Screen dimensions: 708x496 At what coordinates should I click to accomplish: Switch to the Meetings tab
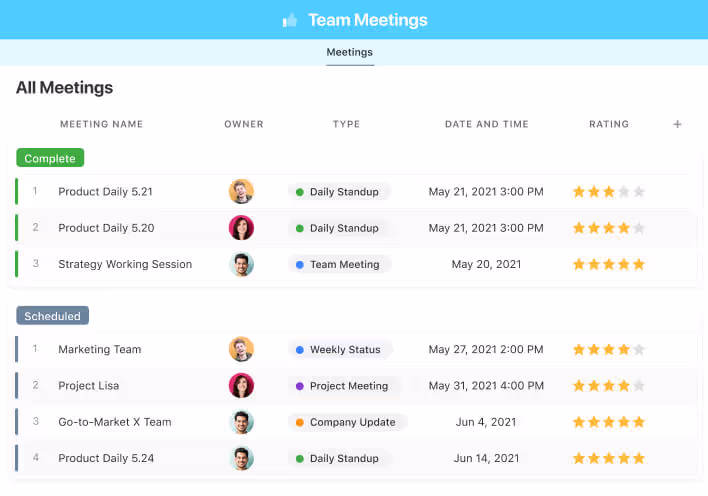coord(349,52)
